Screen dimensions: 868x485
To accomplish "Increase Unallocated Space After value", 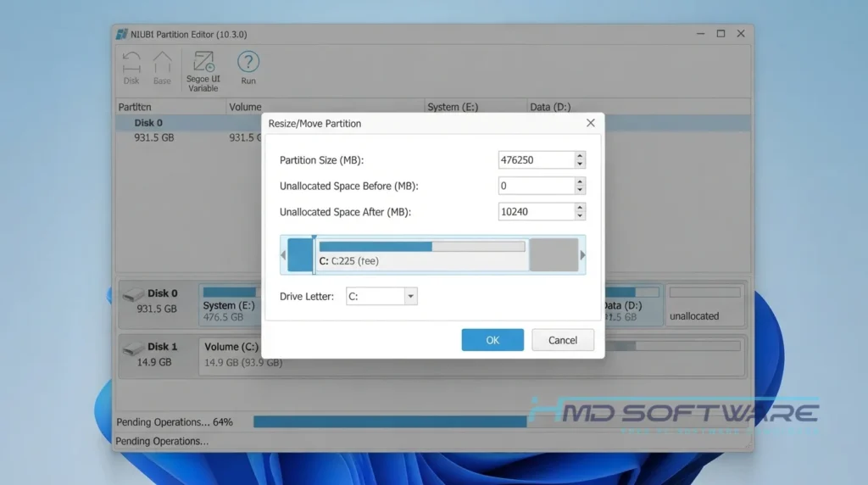I will click(580, 208).
